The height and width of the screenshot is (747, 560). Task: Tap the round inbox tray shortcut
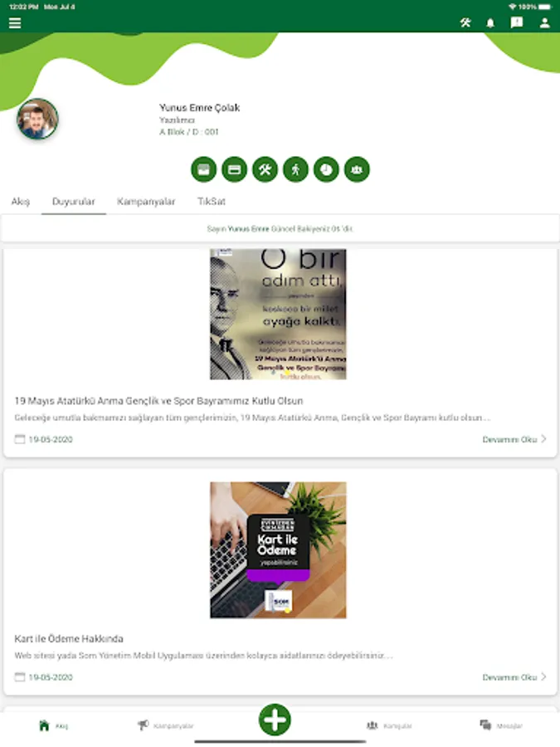tap(204, 169)
